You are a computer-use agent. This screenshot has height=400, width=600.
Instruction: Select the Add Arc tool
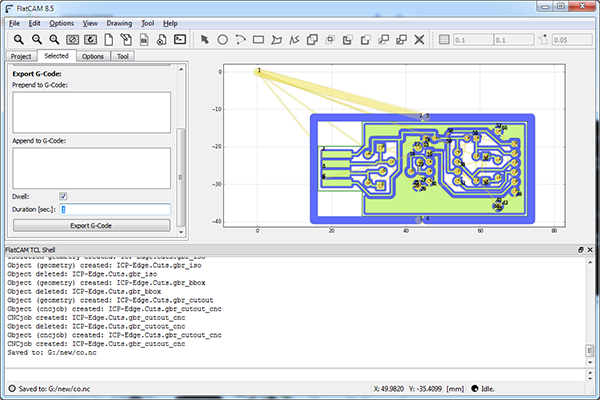point(240,39)
